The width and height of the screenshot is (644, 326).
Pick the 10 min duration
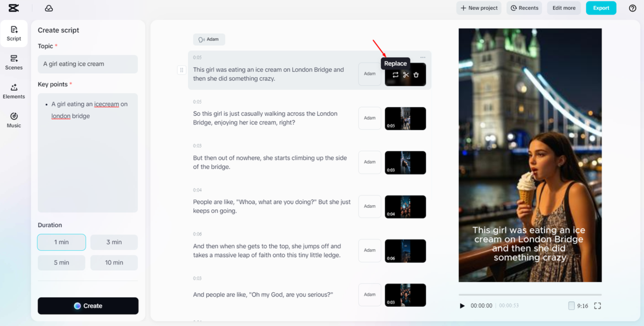114,262
